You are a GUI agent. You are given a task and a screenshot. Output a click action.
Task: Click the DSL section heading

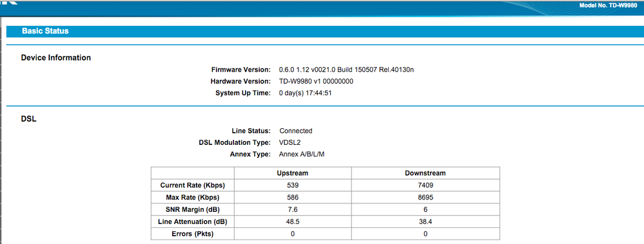[x=29, y=119]
